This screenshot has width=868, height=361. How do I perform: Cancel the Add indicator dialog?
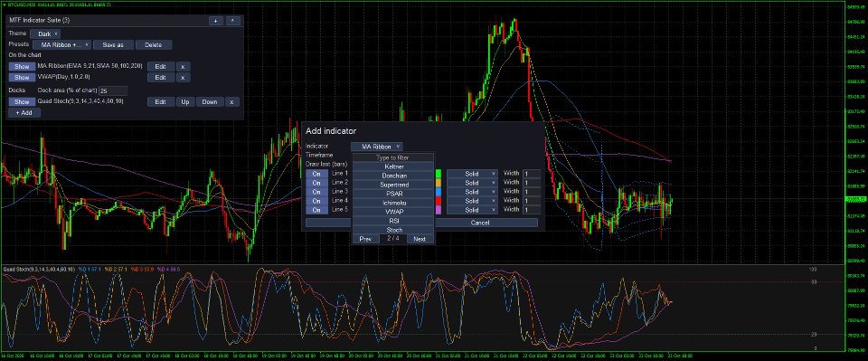pos(480,223)
